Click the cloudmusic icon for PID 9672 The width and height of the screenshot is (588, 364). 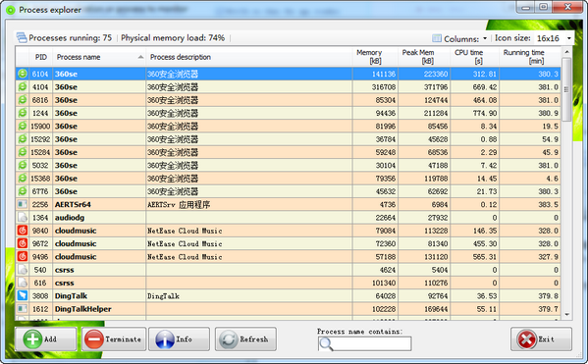pyautogui.click(x=23, y=243)
